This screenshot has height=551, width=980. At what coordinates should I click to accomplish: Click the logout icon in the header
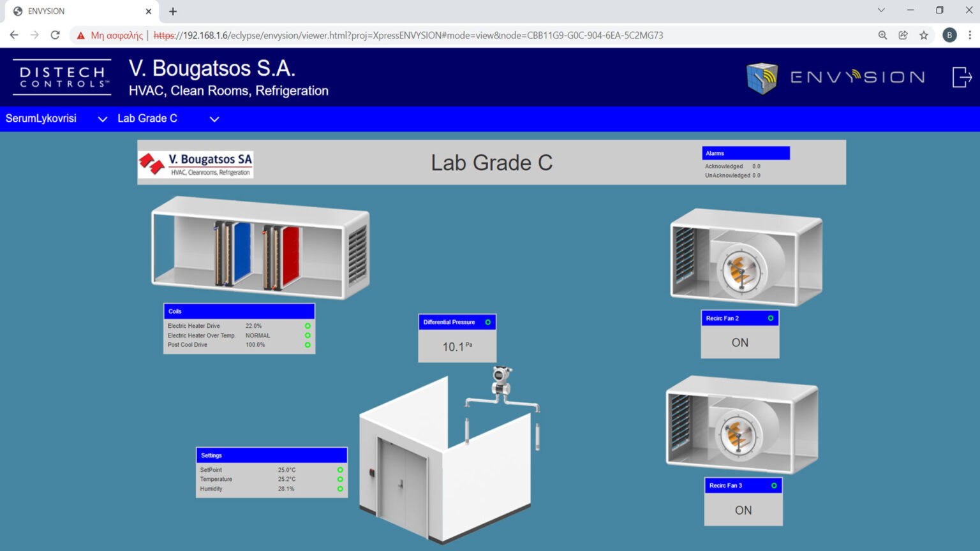[961, 77]
